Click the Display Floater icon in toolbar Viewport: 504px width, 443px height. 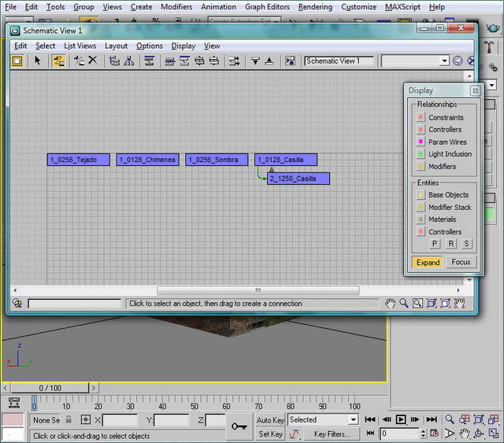[x=17, y=61]
